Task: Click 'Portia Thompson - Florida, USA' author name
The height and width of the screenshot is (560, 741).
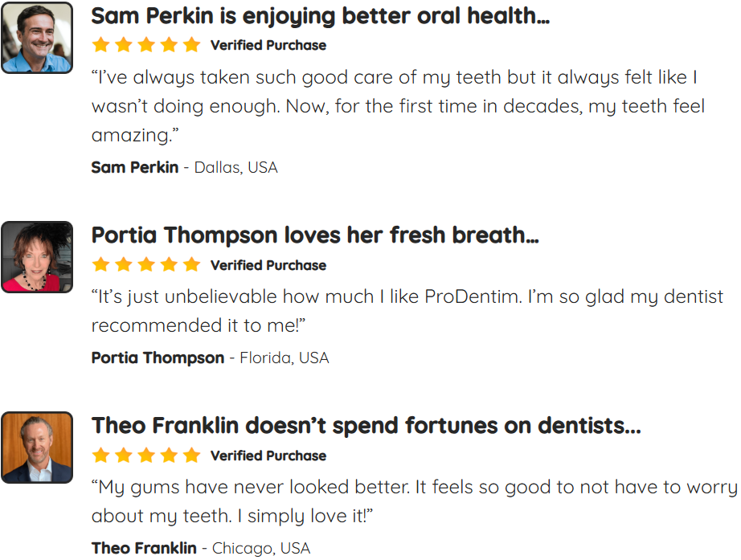Action: [158, 358]
